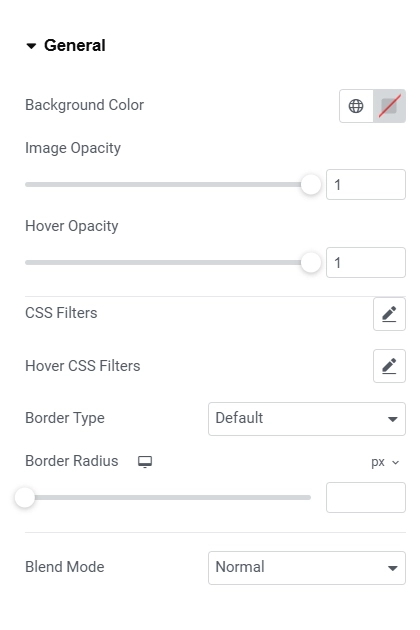420x630 pixels.
Task: Focus the empty Border Radius value field
Action: coord(366,497)
